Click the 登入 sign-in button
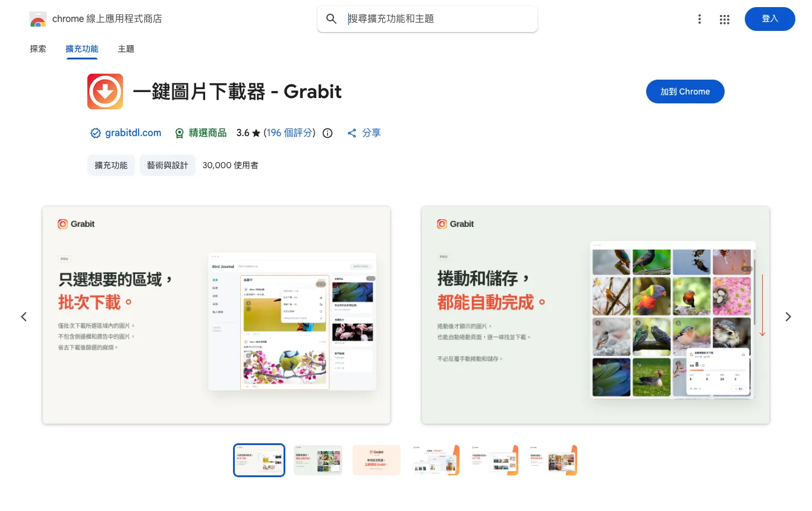 [770, 19]
